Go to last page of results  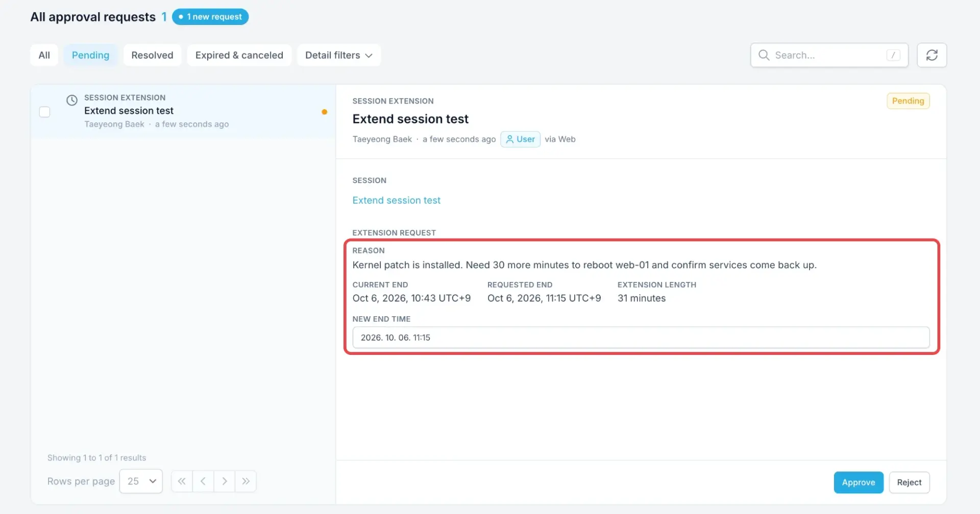tap(246, 481)
